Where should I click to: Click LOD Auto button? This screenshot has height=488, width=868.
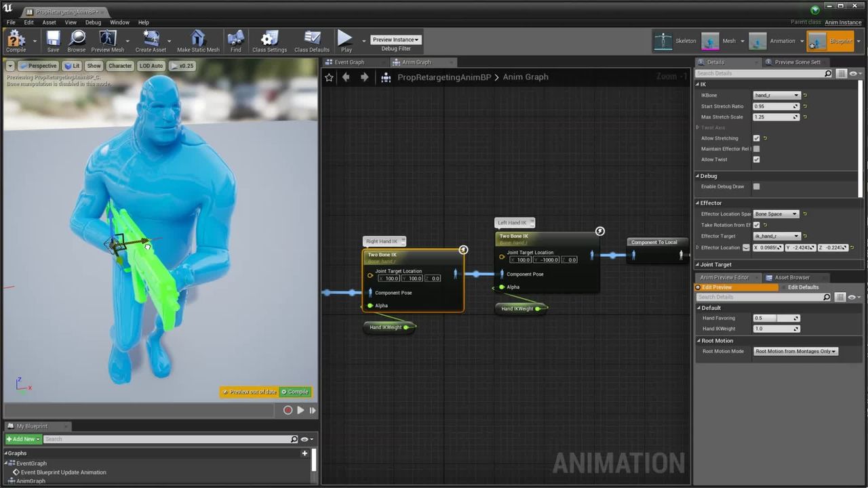click(151, 66)
